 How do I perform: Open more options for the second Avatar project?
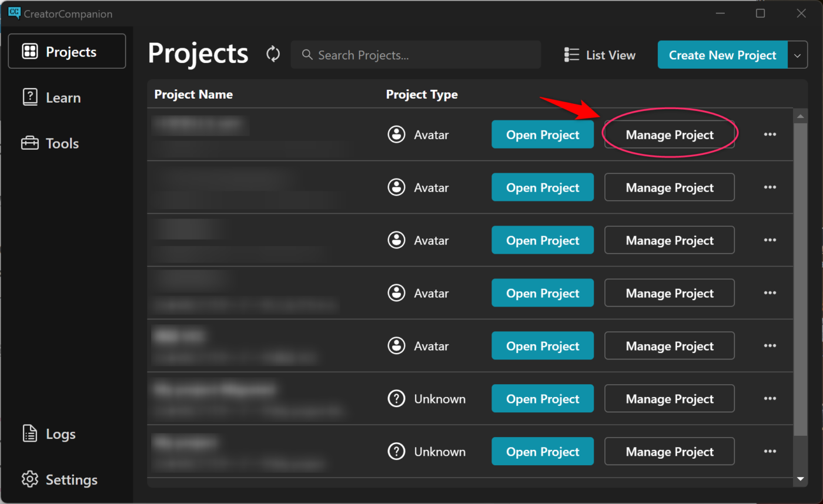[770, 187]
